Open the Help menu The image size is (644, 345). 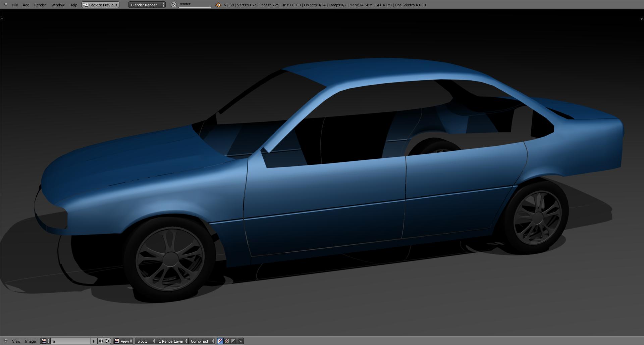[73, 5]
